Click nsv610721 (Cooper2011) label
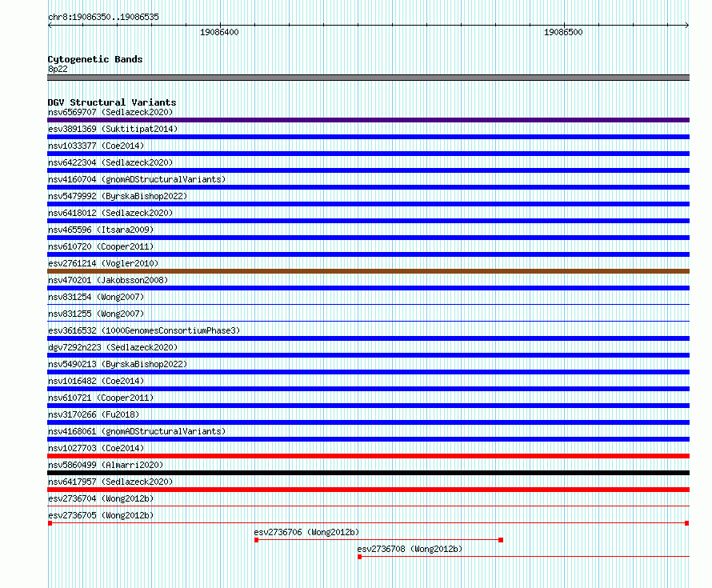This screenshot has height=588, width=712. tap(101, 398)
